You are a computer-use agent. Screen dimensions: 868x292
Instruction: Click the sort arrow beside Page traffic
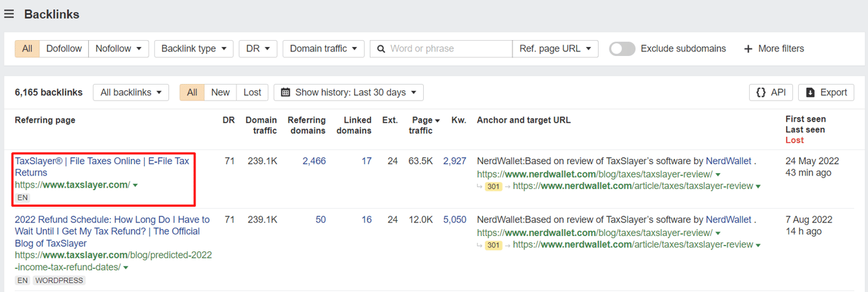tap(437, 120)
